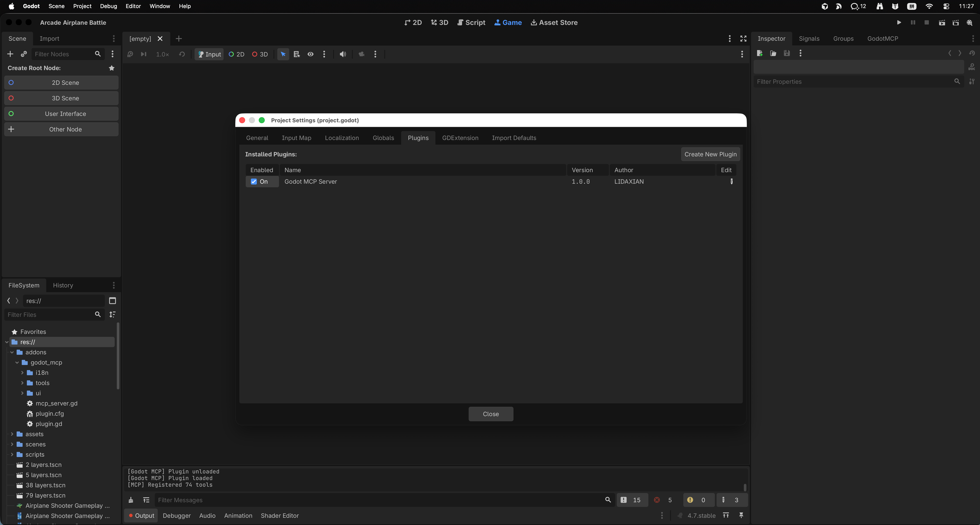980x525 pixels.
Task: Select the 3D node selection mode
Action: (x=260, y=54)
